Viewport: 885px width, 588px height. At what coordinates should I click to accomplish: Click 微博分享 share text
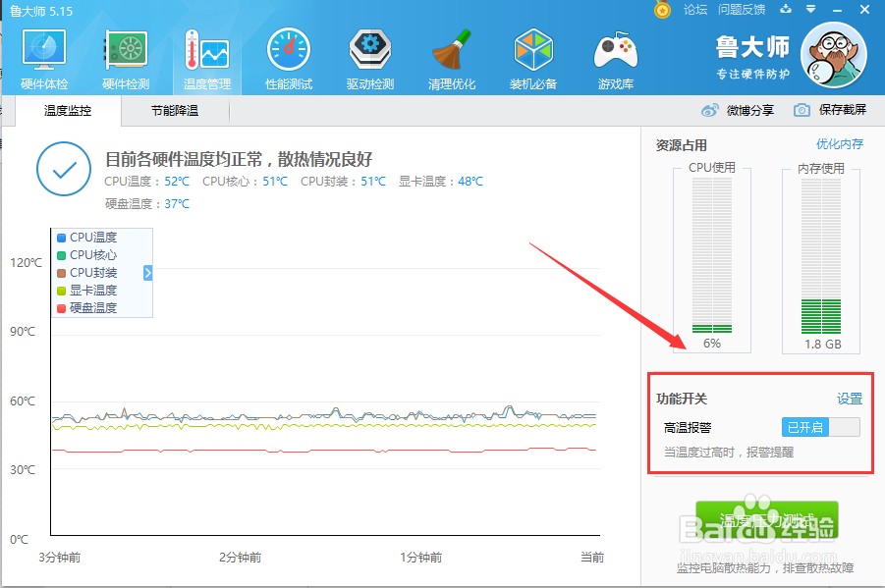pos(750,111)
